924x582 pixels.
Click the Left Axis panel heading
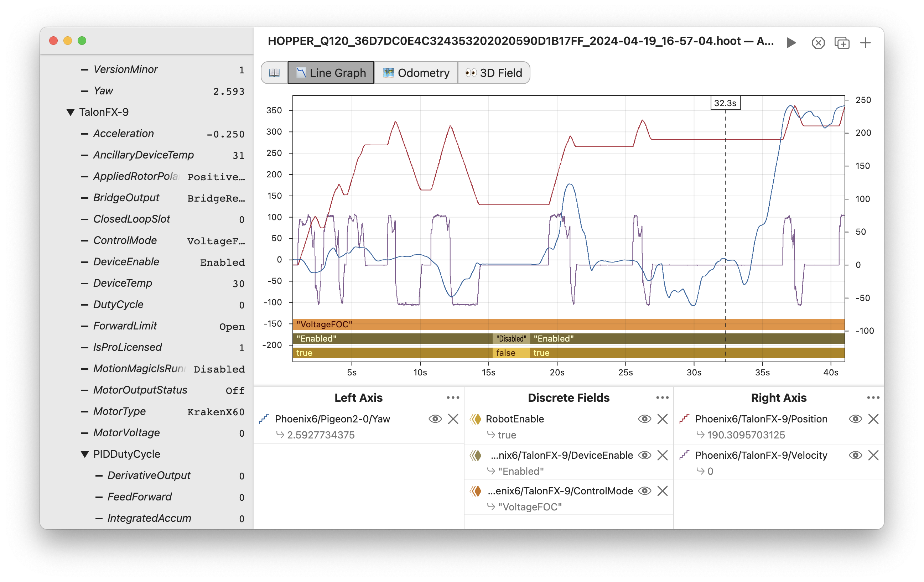click(x=358, y=397)
